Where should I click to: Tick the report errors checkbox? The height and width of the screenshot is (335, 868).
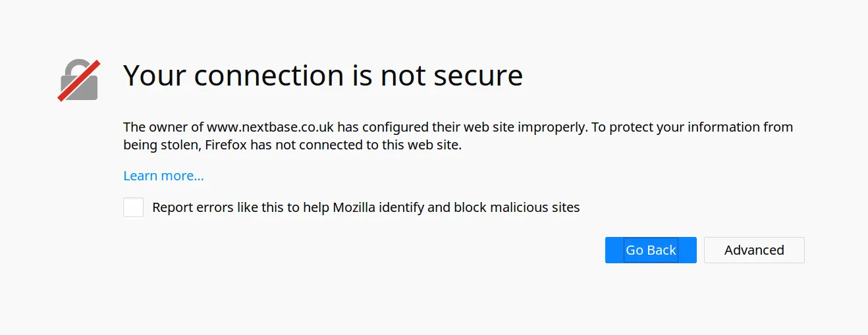[133, 207]
